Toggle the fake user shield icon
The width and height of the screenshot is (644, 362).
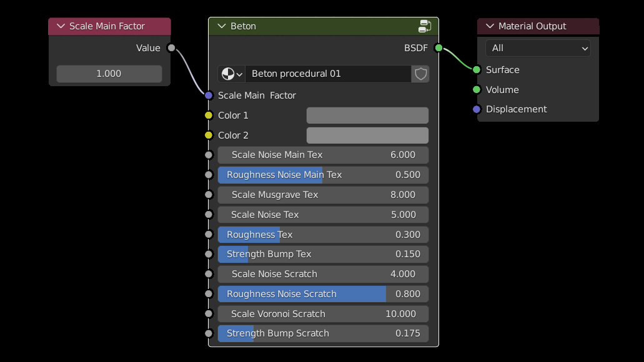pyautogui.click(x=421, y=74)
